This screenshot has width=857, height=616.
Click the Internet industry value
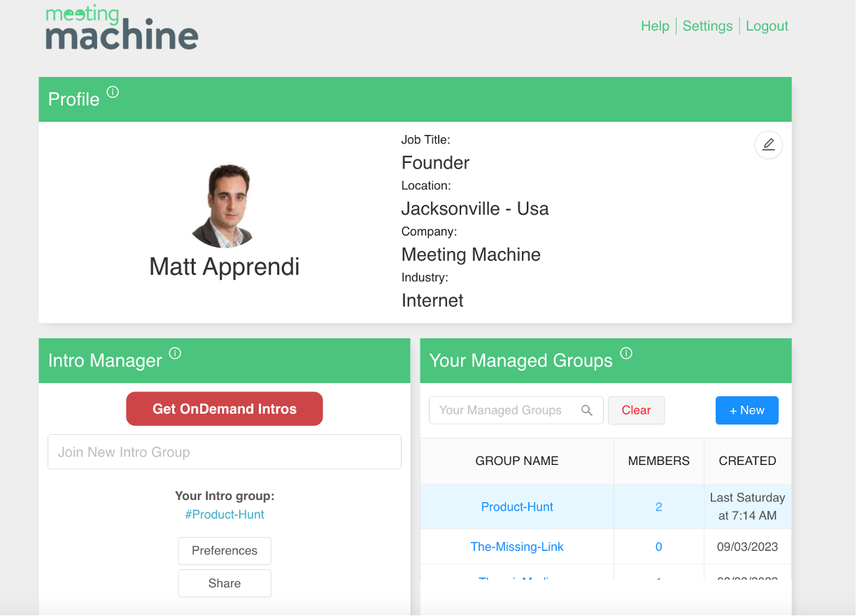coord(432,301)
